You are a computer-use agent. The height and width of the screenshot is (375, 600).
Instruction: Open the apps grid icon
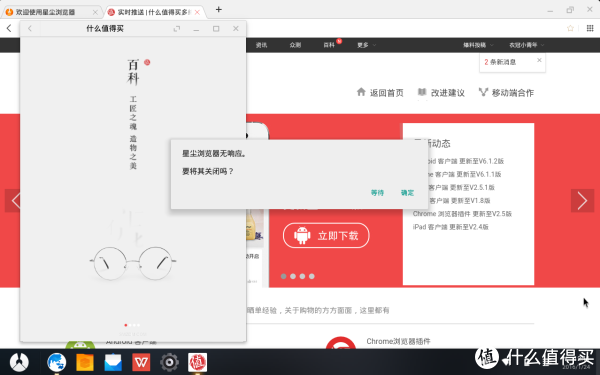[590, 28]
